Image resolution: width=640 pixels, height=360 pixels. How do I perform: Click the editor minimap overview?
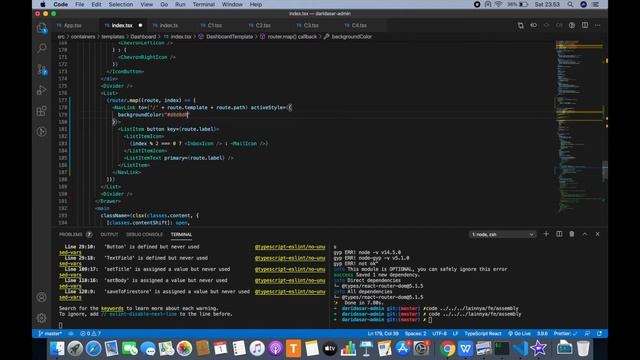point(579,127)
